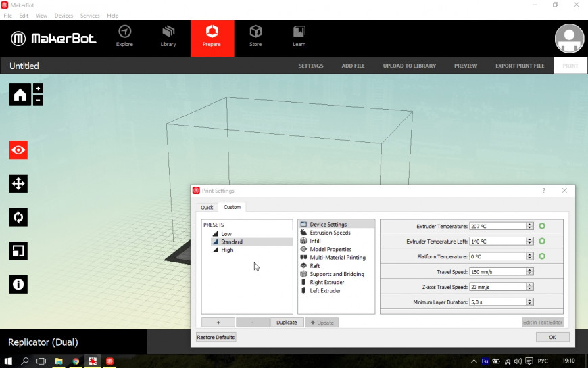Open the Explore section
The width and height of the screenshot is (588, 368).
124,37
